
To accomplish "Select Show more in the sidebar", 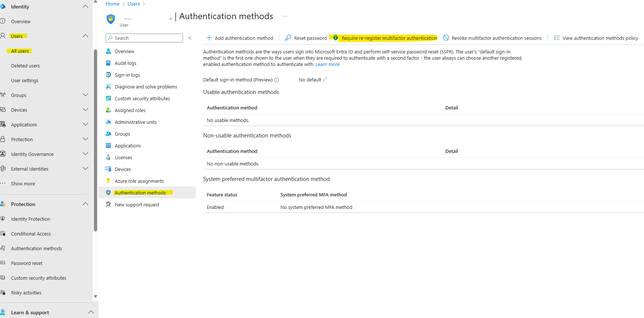I will (x=23, y=184).
